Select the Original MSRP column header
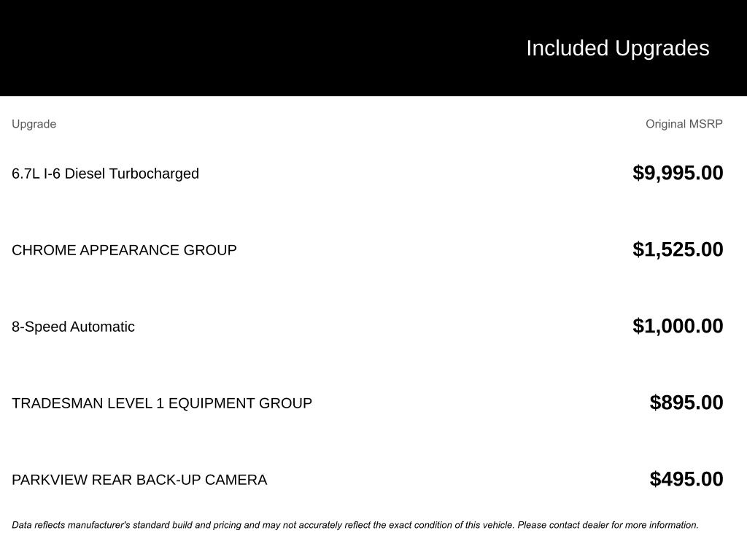The width and height of the screenshot is (747, 560). 684,124
